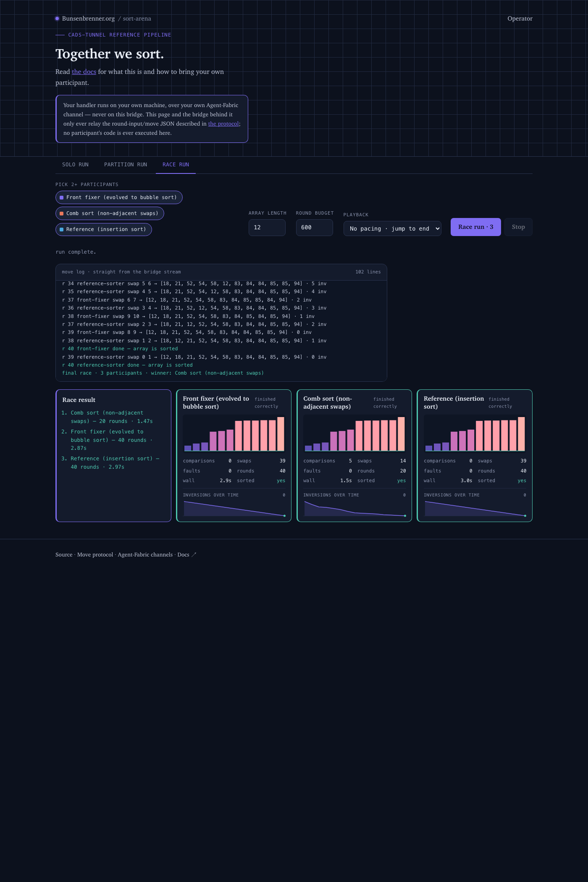Click the Comb sort card bar chart
588x882 pixels.
coord(354,433)
